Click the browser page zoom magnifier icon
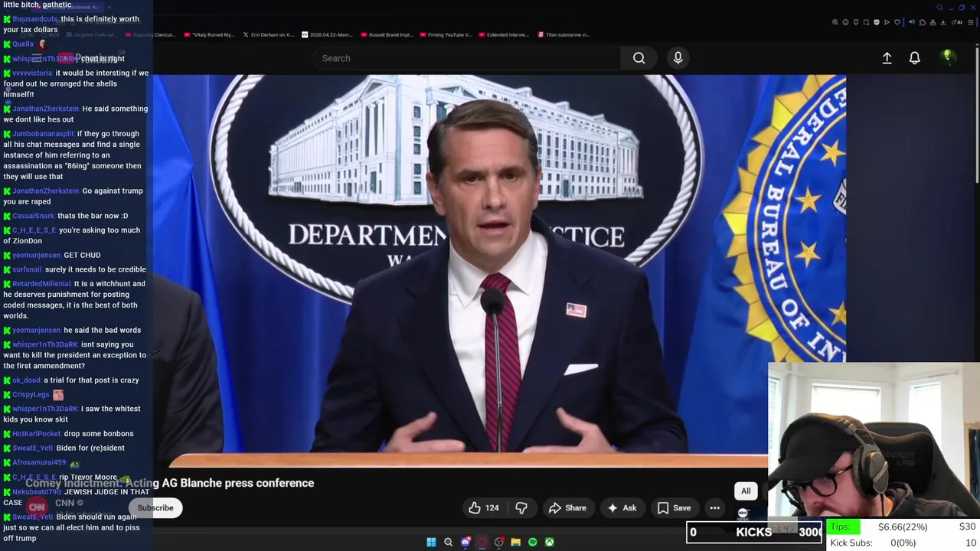Image resolution: width=980 pixels, height=551 pixels. (835, 22)
